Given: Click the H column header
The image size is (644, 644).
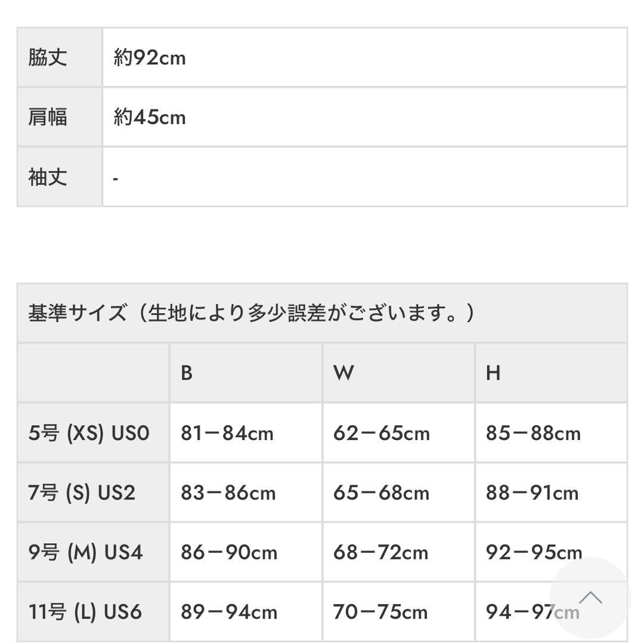Looking at the screenshot, I should click(x=493, y=373).
